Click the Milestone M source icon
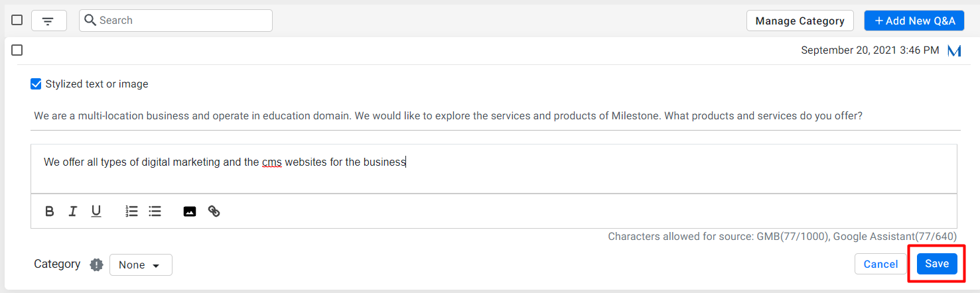 tap(954, 50)
